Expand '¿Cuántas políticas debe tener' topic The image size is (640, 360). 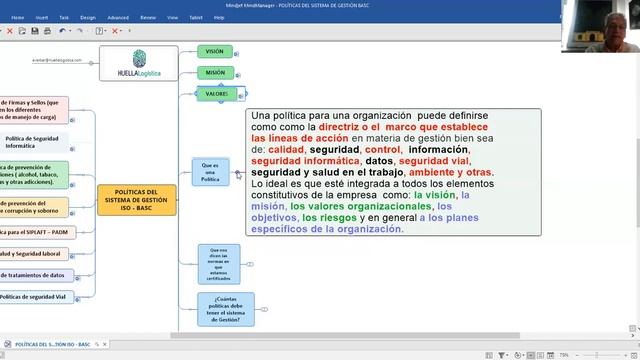[264, 309]
